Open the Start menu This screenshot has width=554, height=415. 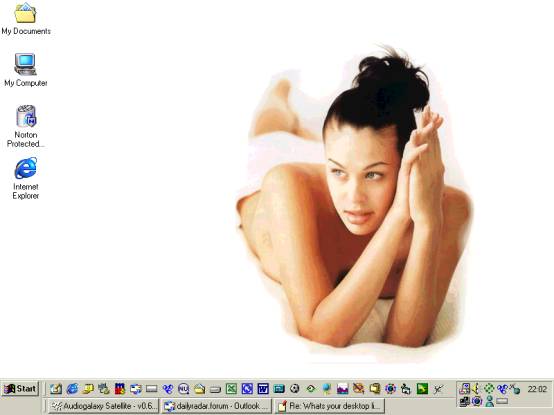[x=20, y=389]
